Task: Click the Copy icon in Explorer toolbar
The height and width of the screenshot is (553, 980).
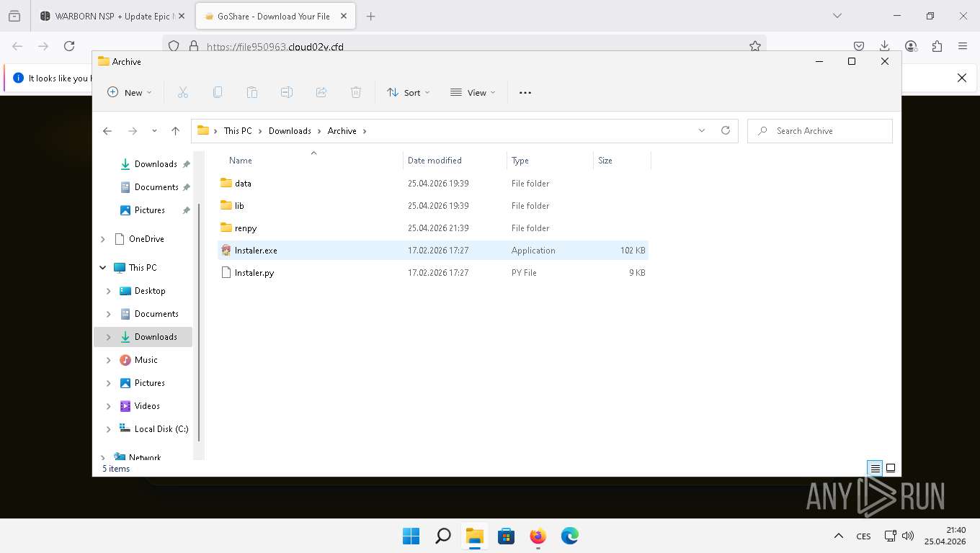Action: coord(218,92)
